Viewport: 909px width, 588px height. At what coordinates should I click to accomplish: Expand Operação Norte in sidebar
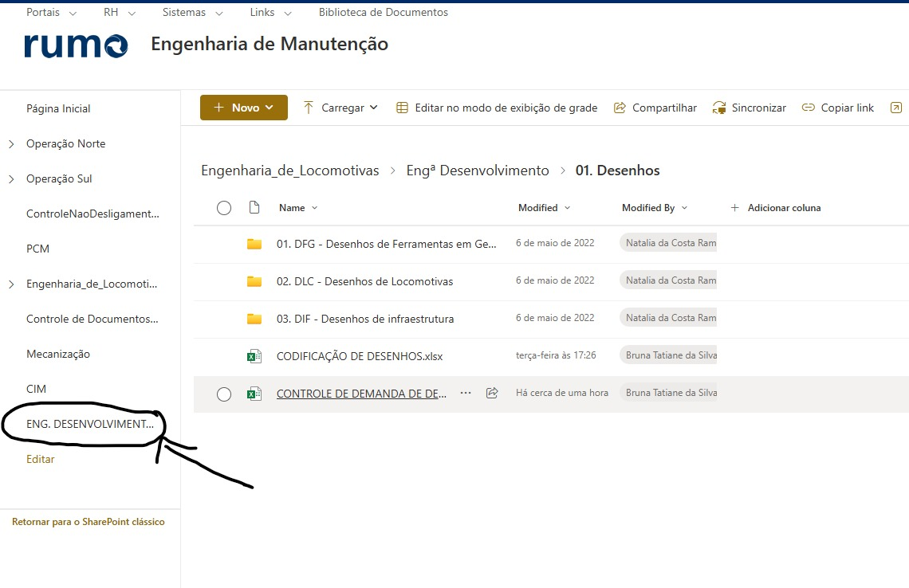click(x=12, y=144)
